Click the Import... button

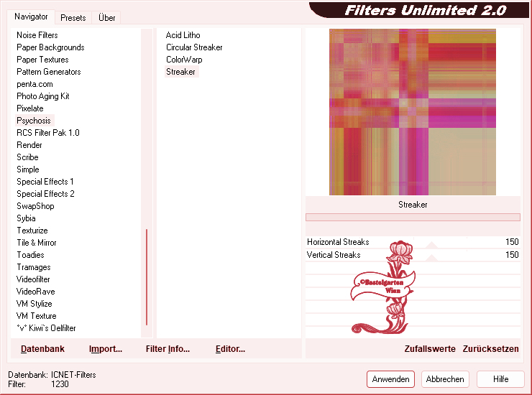[x=106, y=349]
